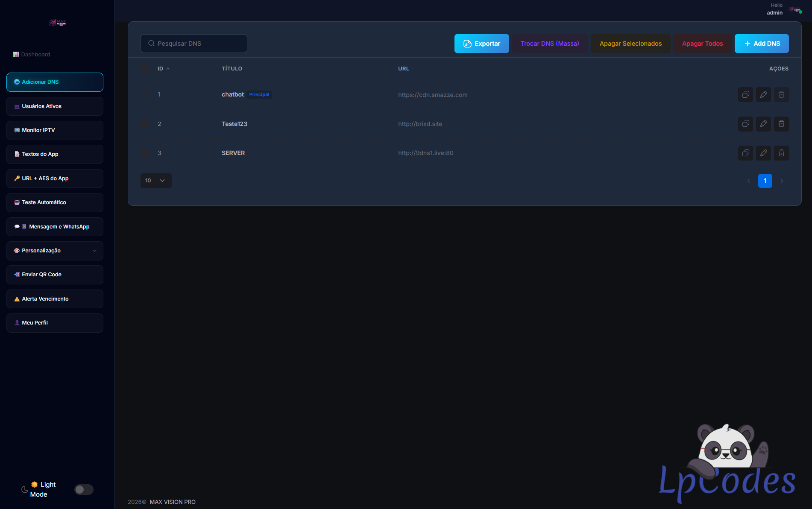This screenshot has width=812, height=509.
Task: Edit the Teste123 row with pencil icon
Action: 763,124
